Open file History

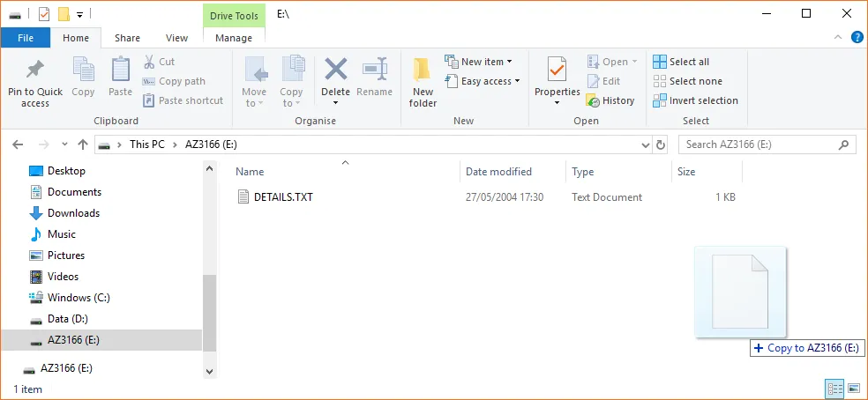pos(610,100)
